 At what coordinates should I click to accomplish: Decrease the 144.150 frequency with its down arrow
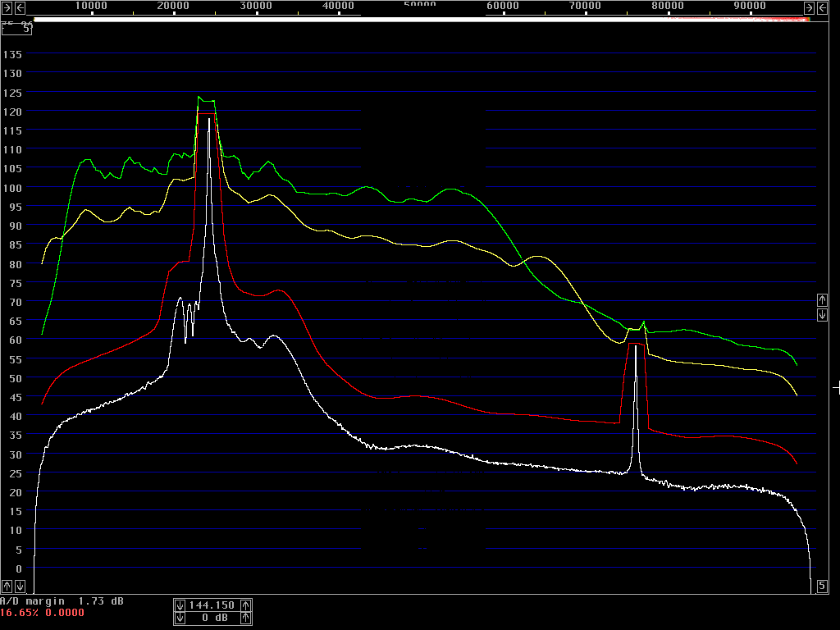click(180, 605)
